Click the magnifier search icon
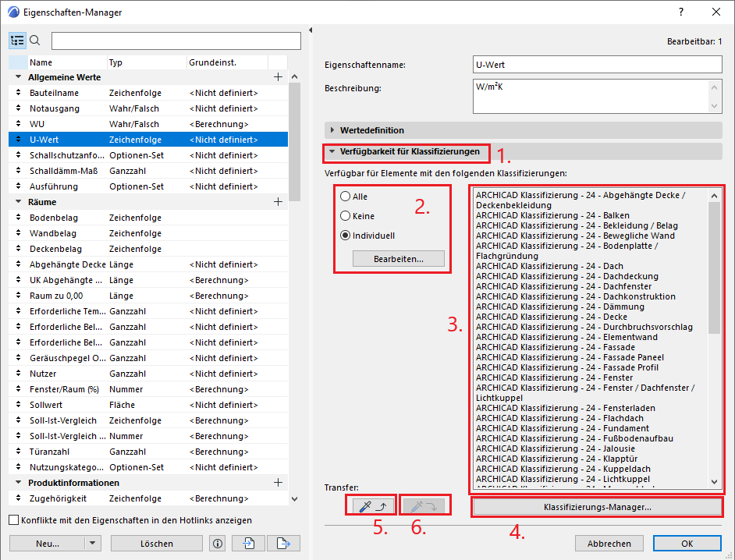735x560 pixels. pos(35,41)
